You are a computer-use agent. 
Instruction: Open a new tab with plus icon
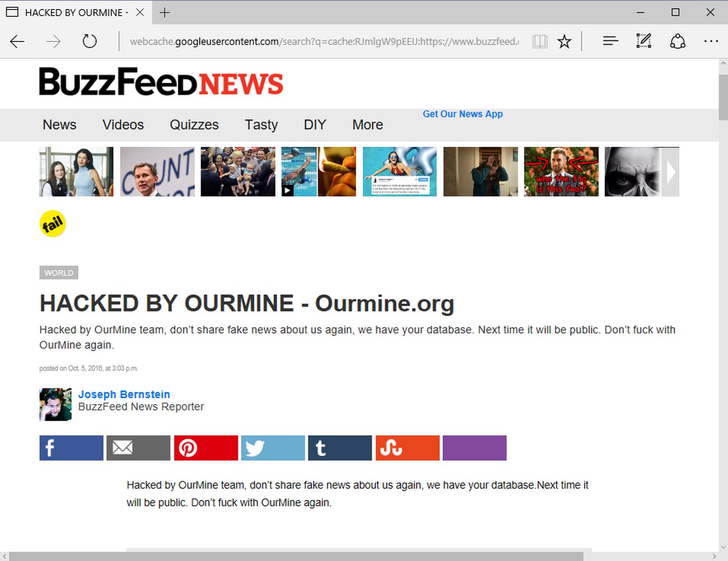[x=165, y=12]
